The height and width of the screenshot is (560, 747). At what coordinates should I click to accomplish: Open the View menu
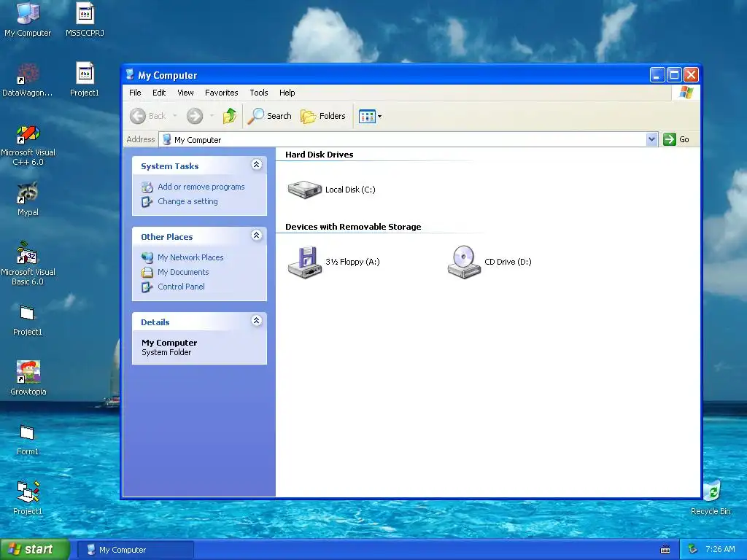185,93
